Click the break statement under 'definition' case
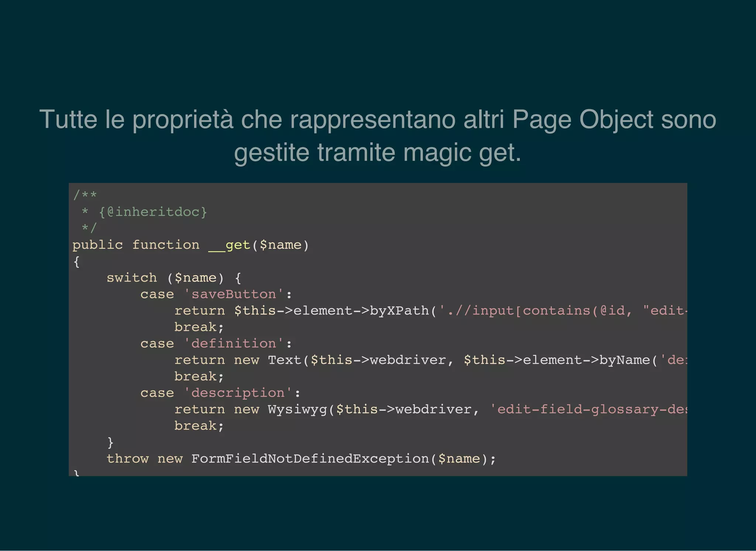This screenshot has width=756, height=551. click(x=199, y=377)
